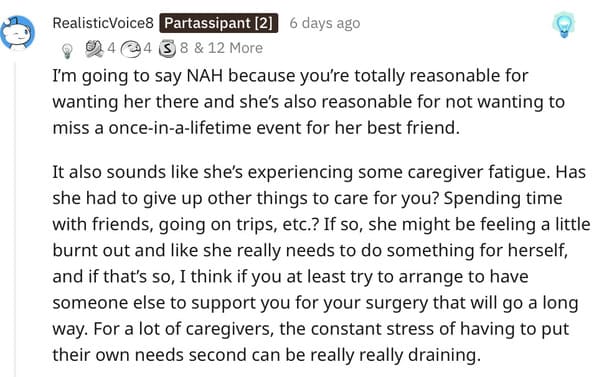Image resolution: width=599 pixels, height=377 pixels.
Task: Click the count 4 beside face award
Action: click(x=147, y=48)
